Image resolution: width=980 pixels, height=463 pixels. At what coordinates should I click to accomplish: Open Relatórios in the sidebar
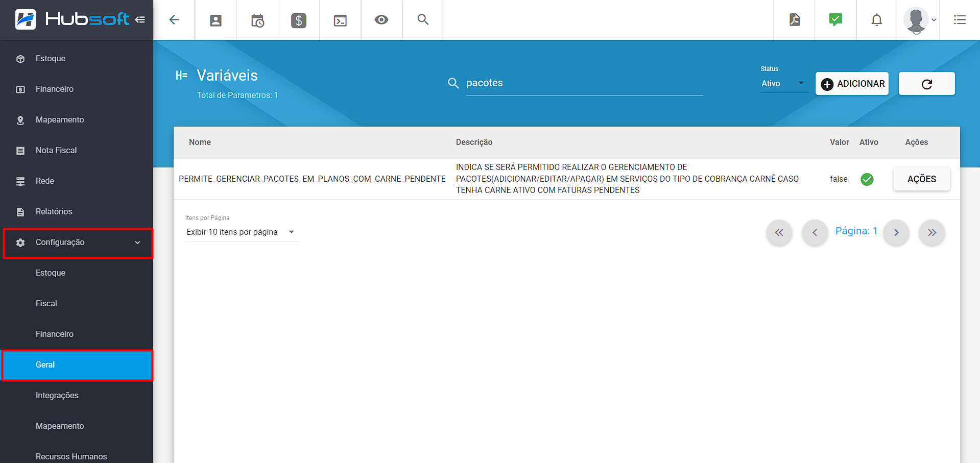tap(77, 212)
